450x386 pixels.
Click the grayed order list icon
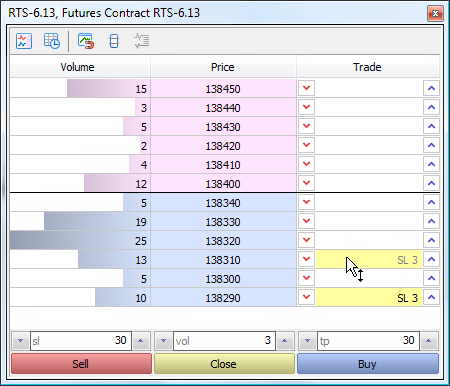point(142,41)
